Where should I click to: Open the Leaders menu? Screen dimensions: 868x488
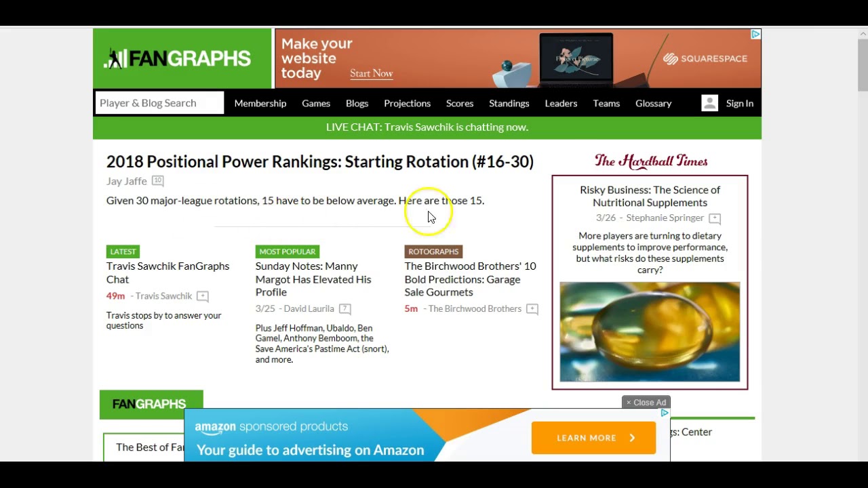pyautogui.click(x=561, y=103)
